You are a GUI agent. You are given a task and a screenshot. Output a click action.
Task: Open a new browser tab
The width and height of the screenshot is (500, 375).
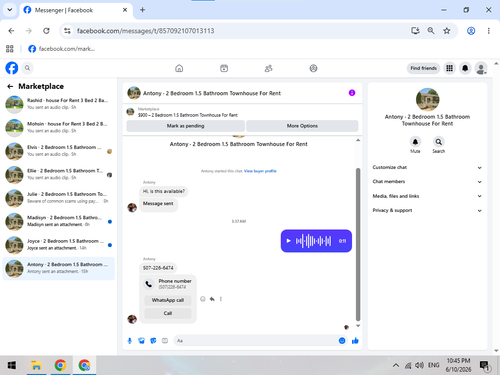point(142,10)
